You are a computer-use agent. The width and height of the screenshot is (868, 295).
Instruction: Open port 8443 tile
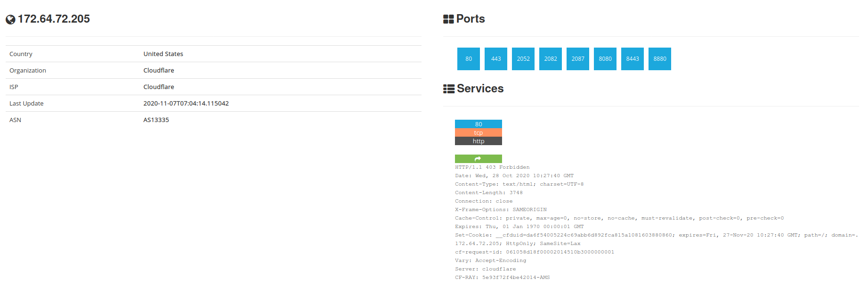click(633, 59)
